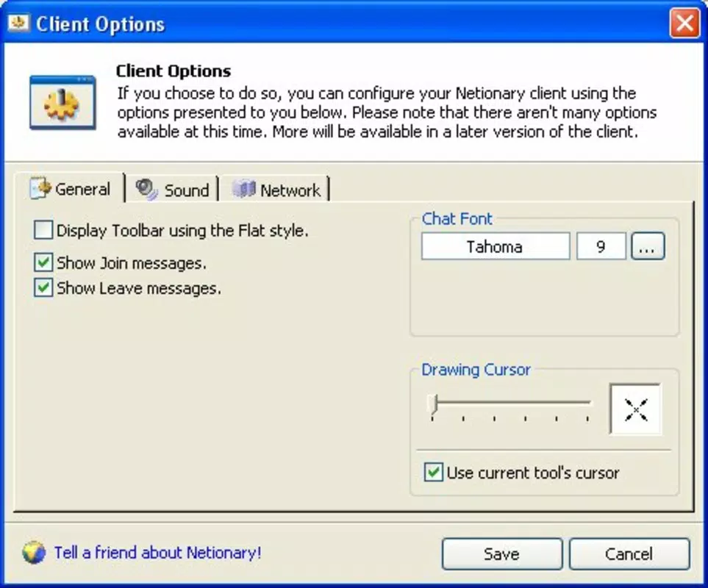Uncheck Show Join messages
The width and height of the screenshot is (708, 588).
[x=43, y=262]
